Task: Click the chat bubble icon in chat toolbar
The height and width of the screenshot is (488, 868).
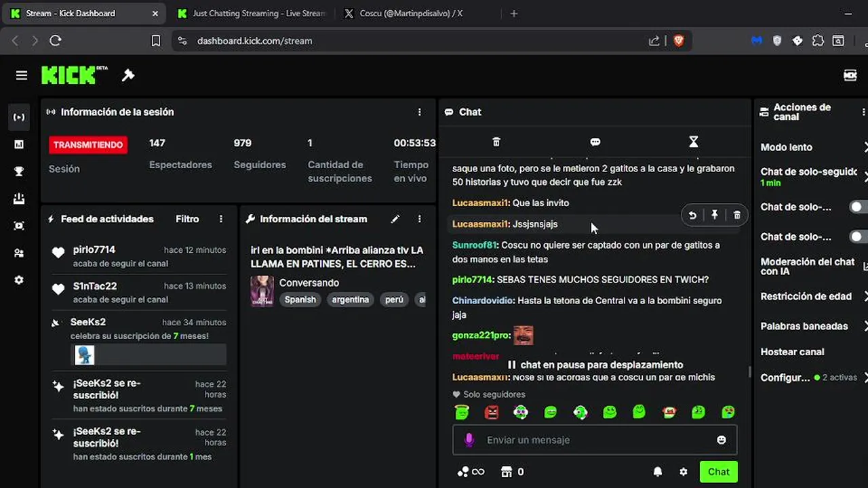Action: click(x=595, y=142)
